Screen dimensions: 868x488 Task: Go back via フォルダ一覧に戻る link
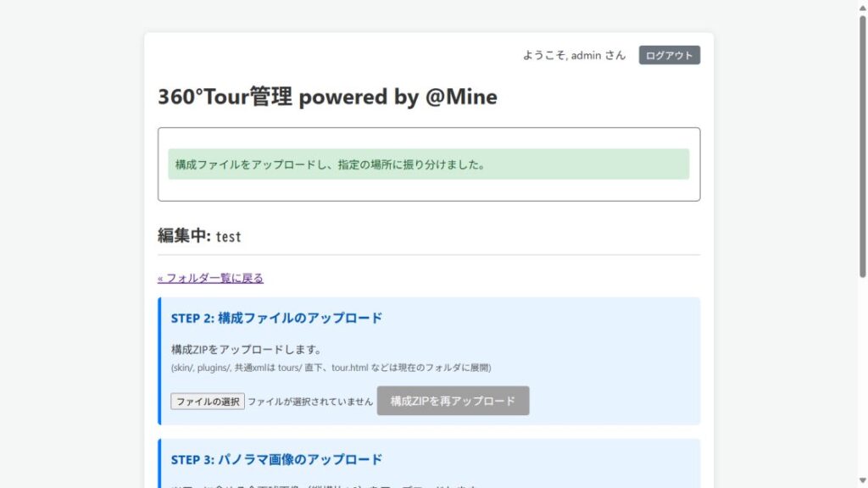210,278
